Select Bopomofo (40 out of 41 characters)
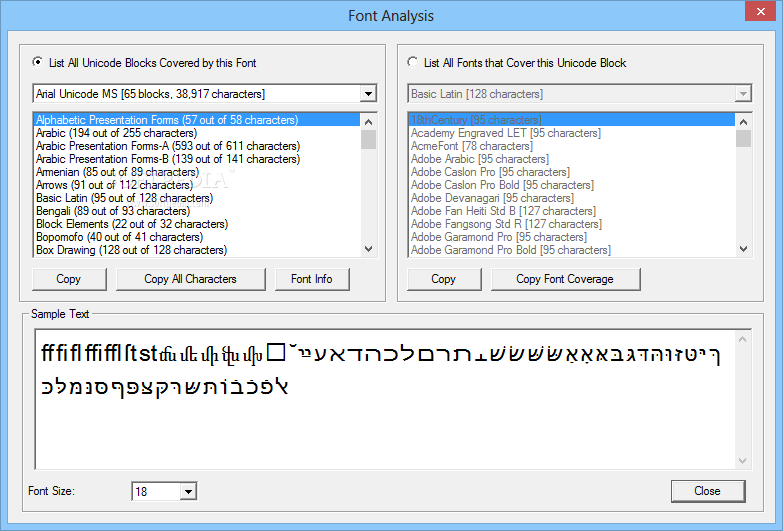The width and height of the screenshot is (783, 531). coord(197,237)
